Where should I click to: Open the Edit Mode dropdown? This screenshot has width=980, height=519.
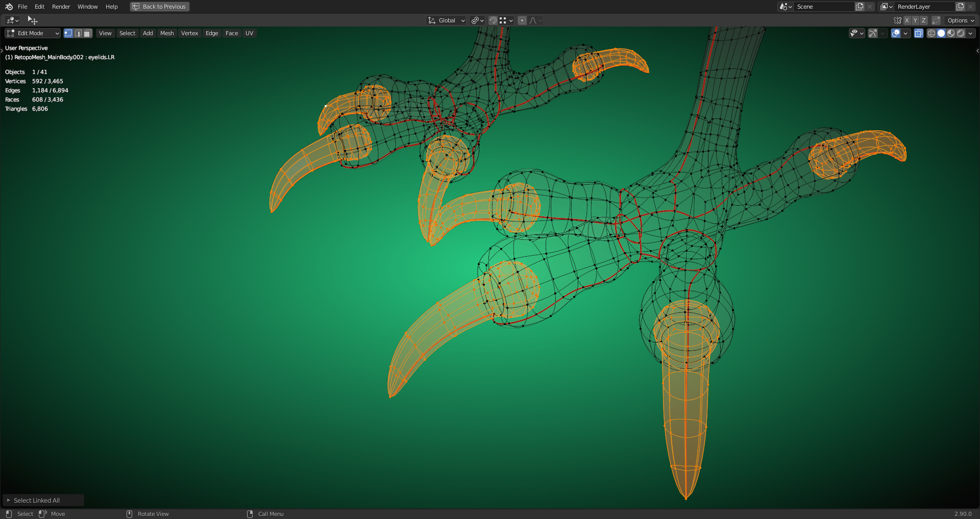coord(32,33)
